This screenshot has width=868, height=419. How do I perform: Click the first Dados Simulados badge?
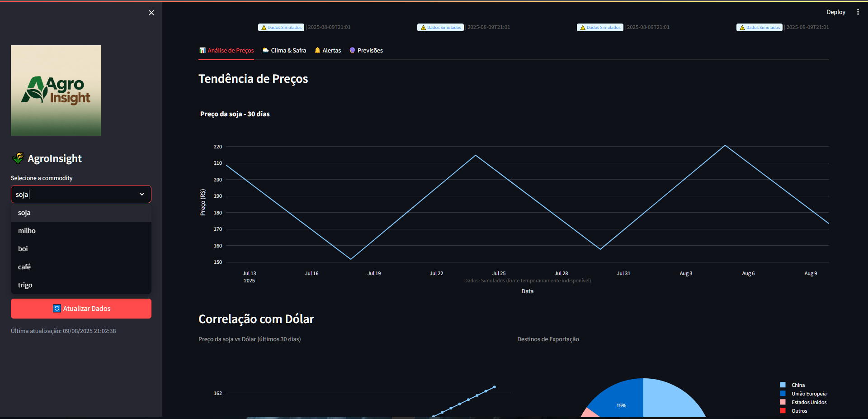(x=281, y=28)
